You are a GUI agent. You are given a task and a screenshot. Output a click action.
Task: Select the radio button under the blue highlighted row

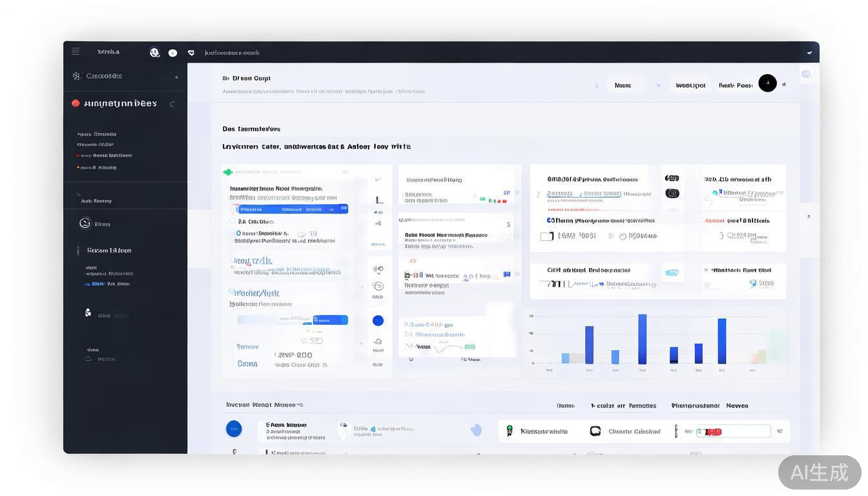pos(232,221)
